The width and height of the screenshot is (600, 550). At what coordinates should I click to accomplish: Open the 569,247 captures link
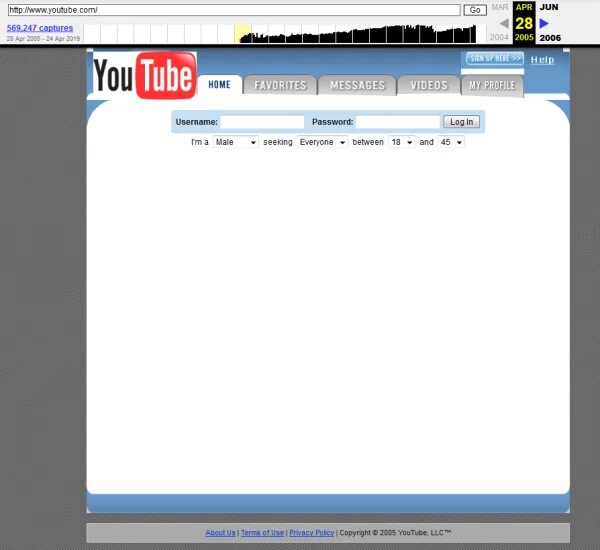[x=40, y=28]
